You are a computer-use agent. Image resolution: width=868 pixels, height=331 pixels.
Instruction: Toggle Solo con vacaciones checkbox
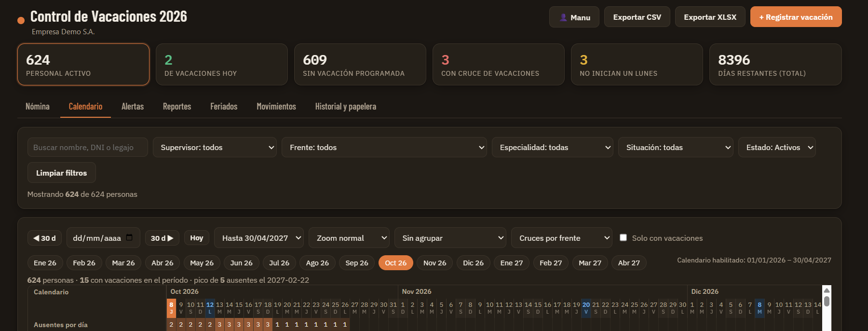623,237
